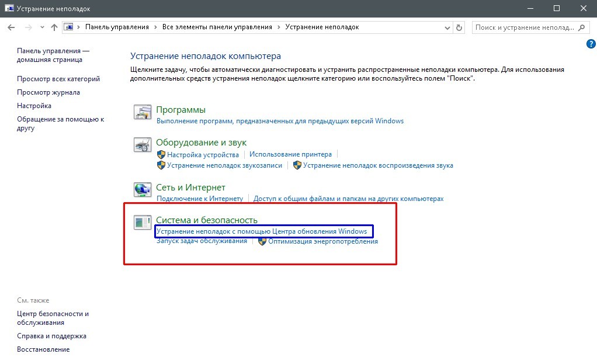Open "Восстановление" link
597x364 pixels.
(43, 349)
